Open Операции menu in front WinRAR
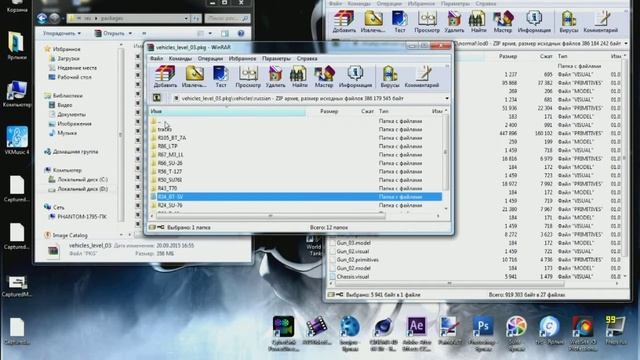 (x=210, y=58)
